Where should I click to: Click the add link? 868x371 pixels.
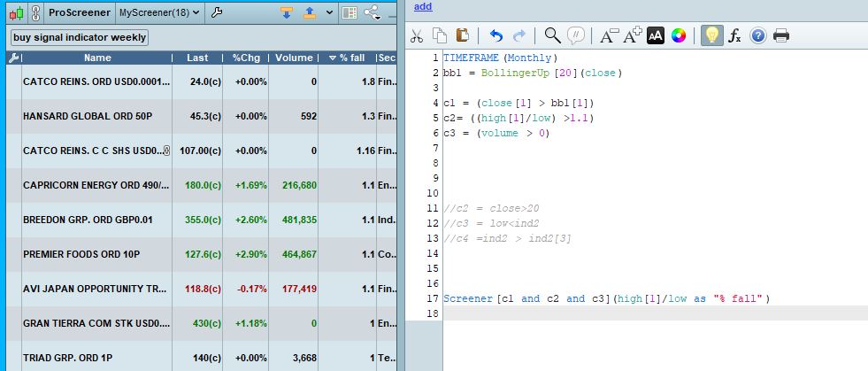423,7
